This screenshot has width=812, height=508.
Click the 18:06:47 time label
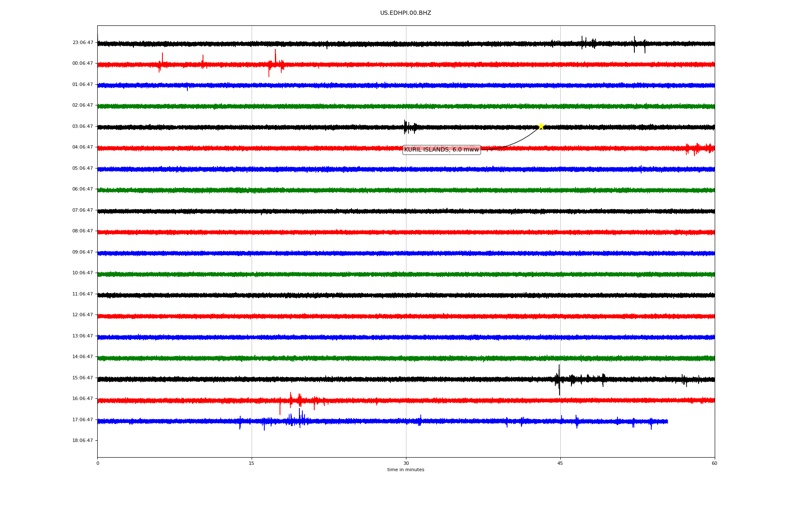pos(83,441)
